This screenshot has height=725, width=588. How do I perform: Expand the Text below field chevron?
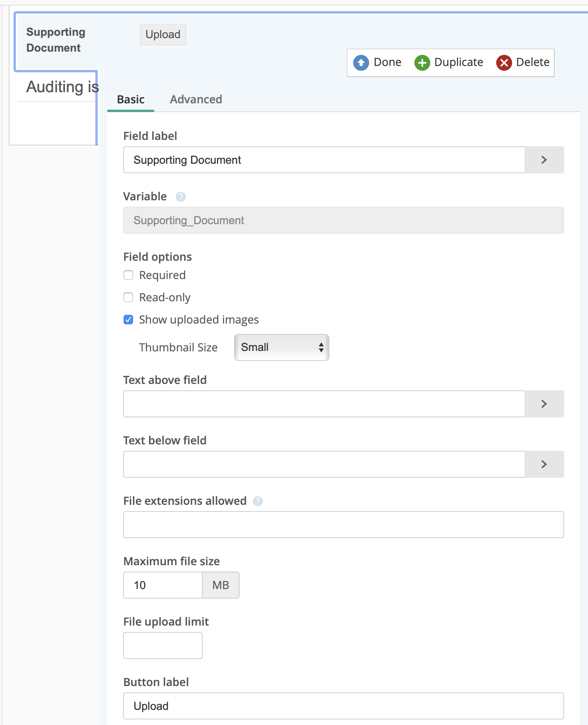click(544, 464)
